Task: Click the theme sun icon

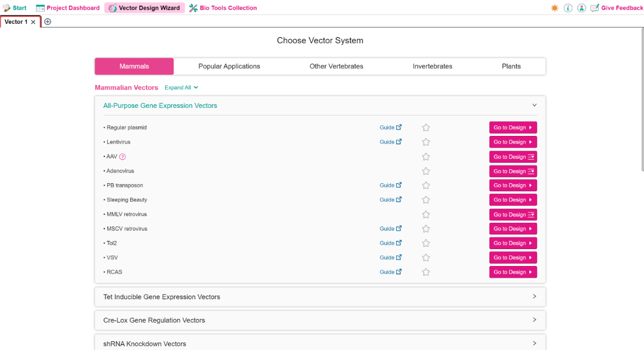Action: [x=555, y=8]
